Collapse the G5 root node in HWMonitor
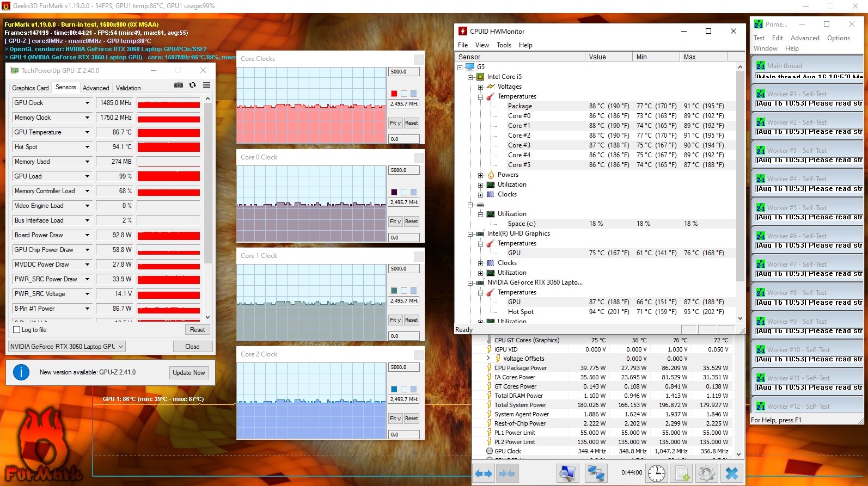Viewport: 868px width, 486px height. pyautogui.click(x=460, y=67)
